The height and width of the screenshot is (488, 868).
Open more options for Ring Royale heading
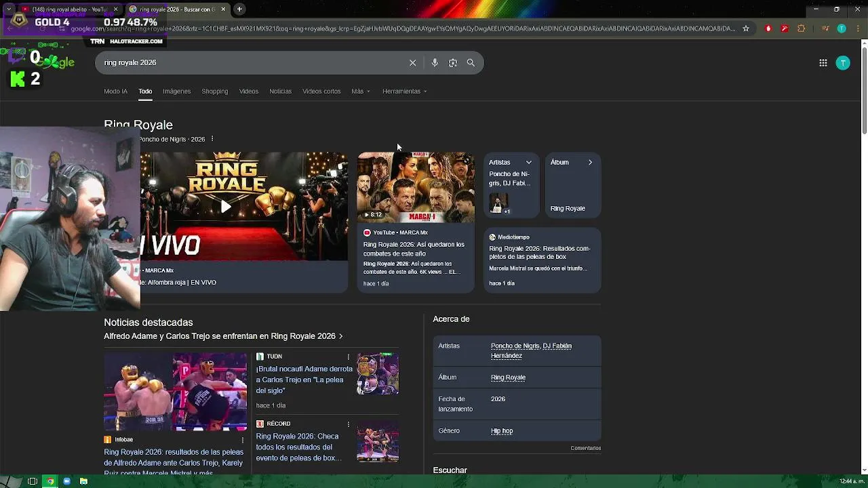click(212, 139)
